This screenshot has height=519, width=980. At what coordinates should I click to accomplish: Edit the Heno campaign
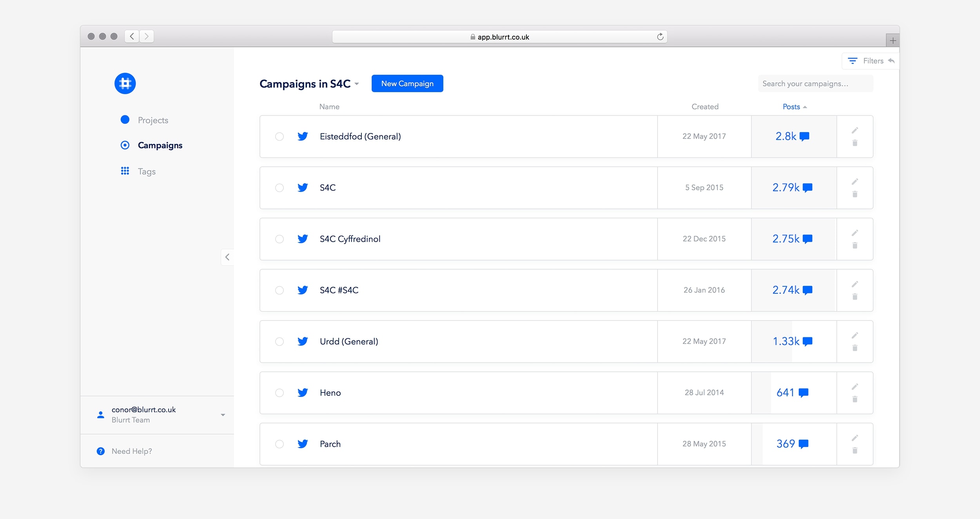click(855, 387)
